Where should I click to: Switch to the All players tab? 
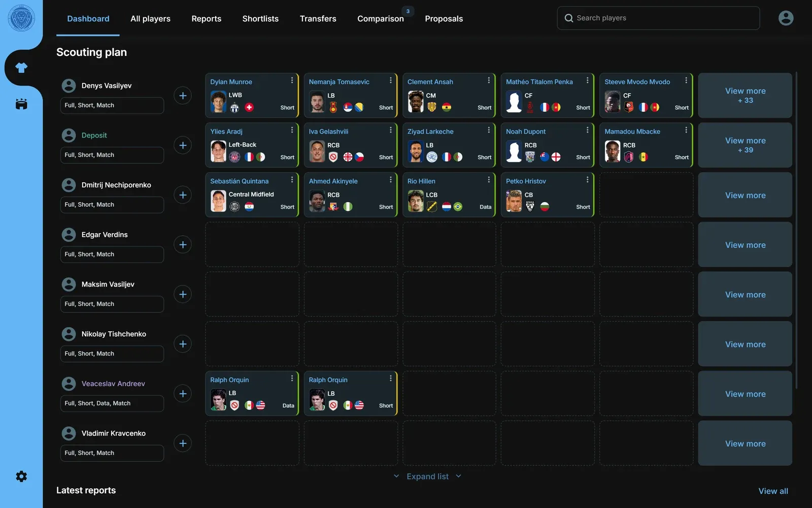point(150,19)
